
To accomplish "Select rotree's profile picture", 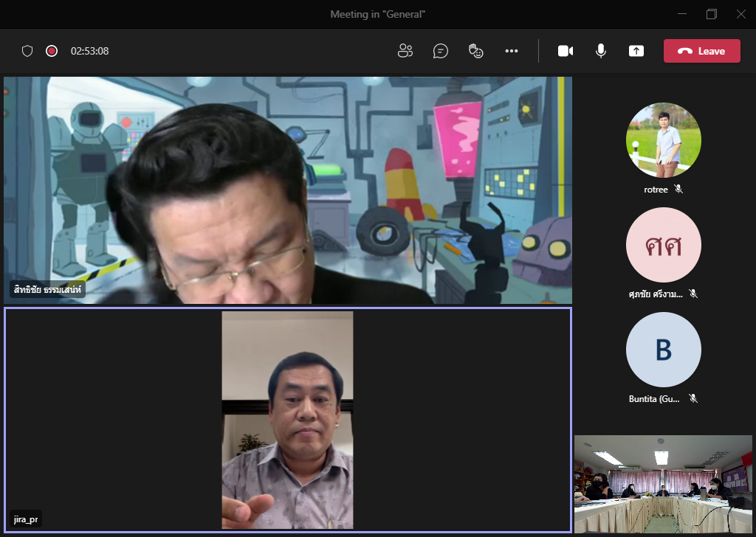I will pos(663,140).
